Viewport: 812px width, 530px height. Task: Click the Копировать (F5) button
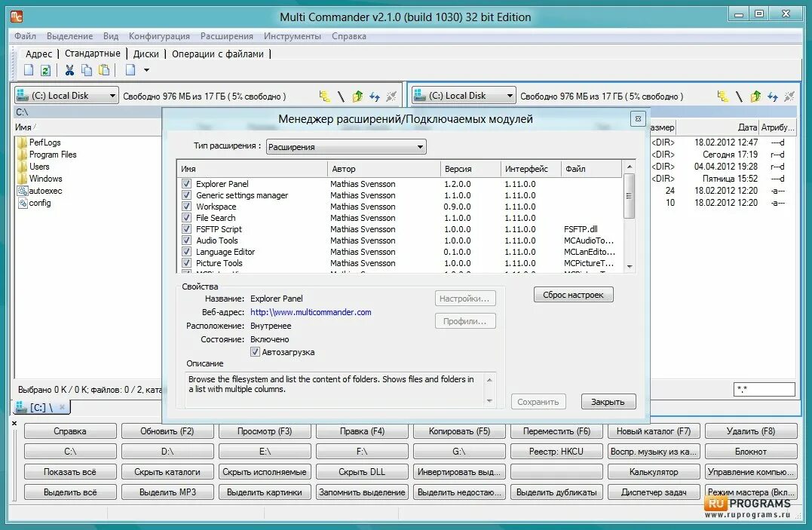coord(459,431)
